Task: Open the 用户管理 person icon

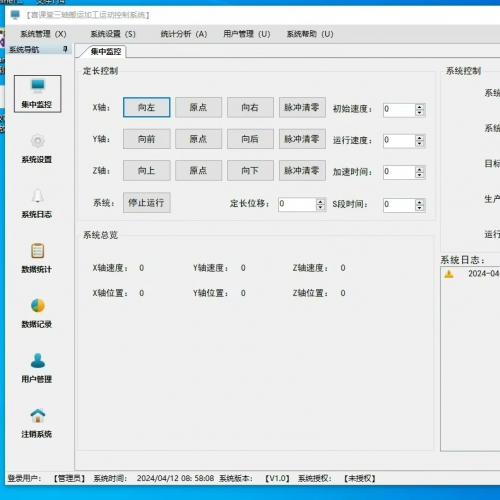Action: [37, 361]
